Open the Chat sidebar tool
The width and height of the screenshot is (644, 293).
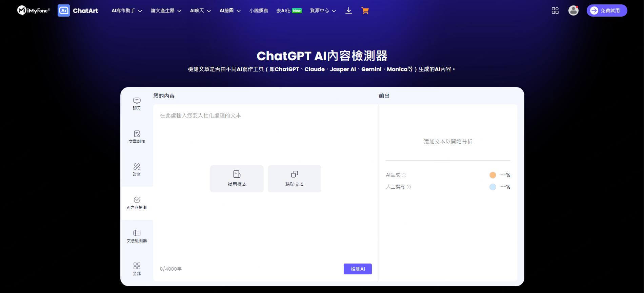pos(137,104)
